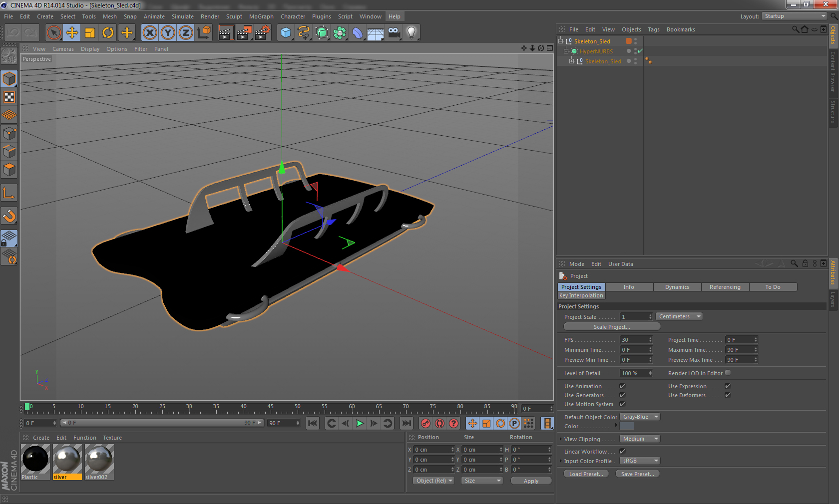Open the Sculpt menu
Screen dimensions: 839x504
tap(234, 16)
